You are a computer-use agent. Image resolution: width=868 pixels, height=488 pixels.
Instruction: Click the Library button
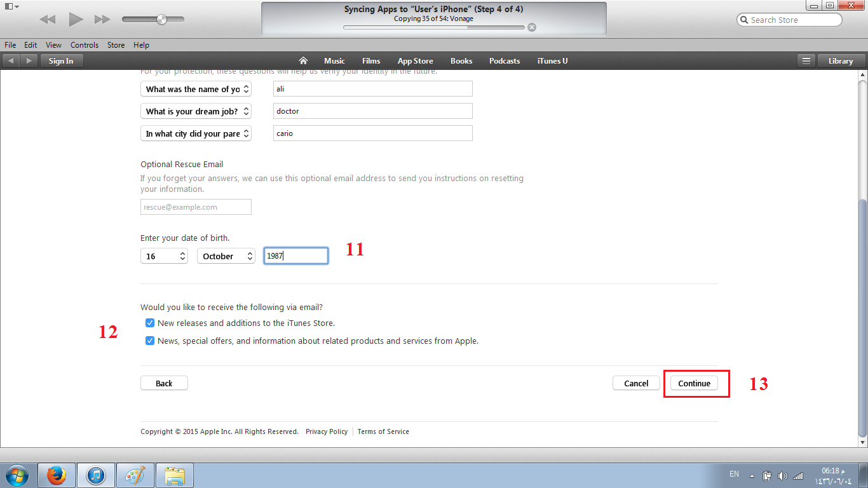841,61
